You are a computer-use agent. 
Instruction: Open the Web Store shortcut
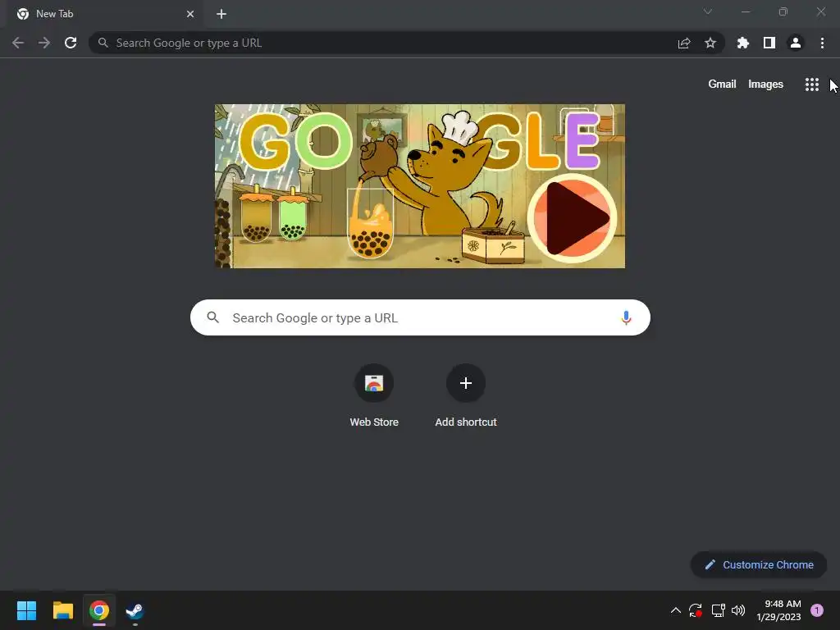tap(374, 396)
